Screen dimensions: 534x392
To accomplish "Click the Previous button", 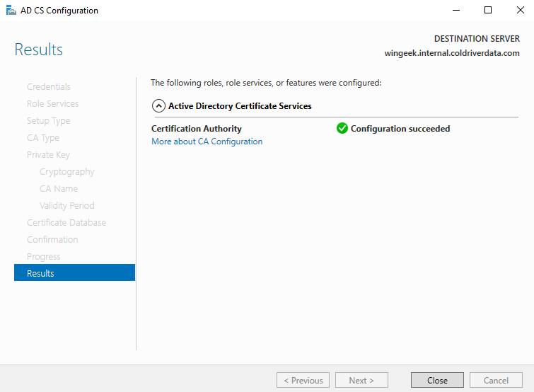I will tap(303, 380).
